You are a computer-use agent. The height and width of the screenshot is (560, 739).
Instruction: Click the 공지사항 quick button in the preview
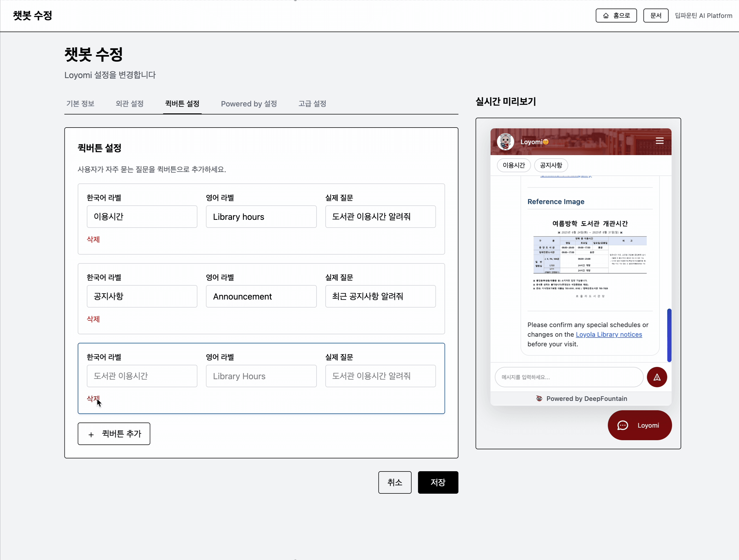point(551,165)
